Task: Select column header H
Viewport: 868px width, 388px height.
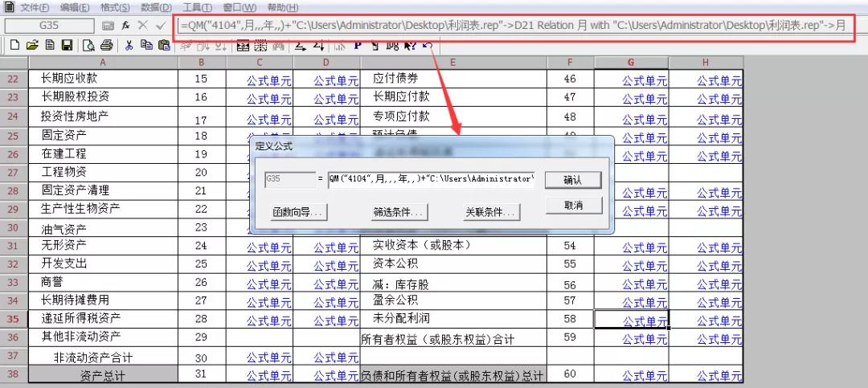Action: pos(706,63)
